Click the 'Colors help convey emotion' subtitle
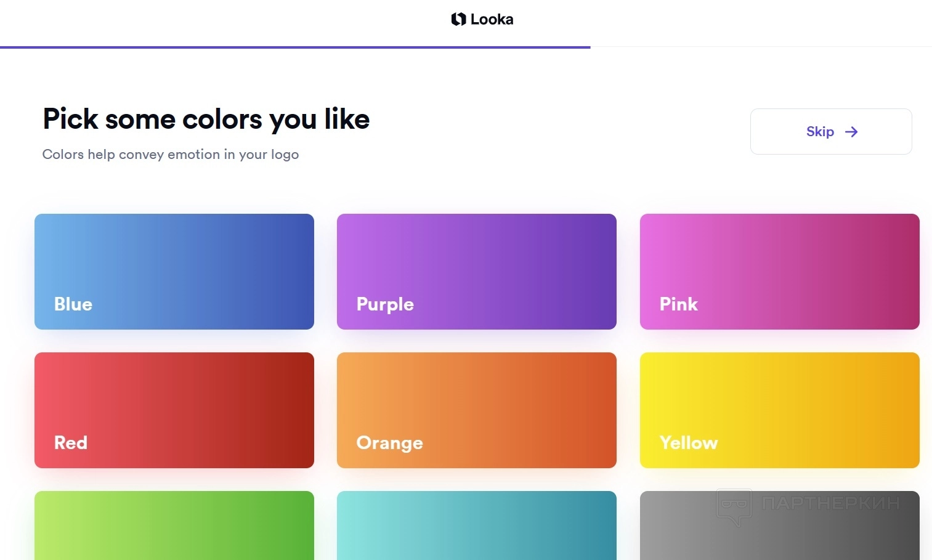The image size is (932, 560). 171,155
